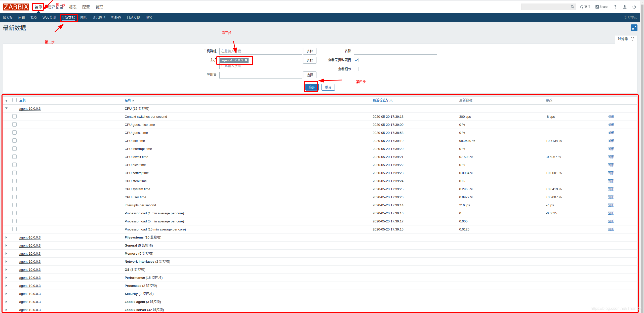
Task: Sort by 名称 column header
Action: click(129, 100)
